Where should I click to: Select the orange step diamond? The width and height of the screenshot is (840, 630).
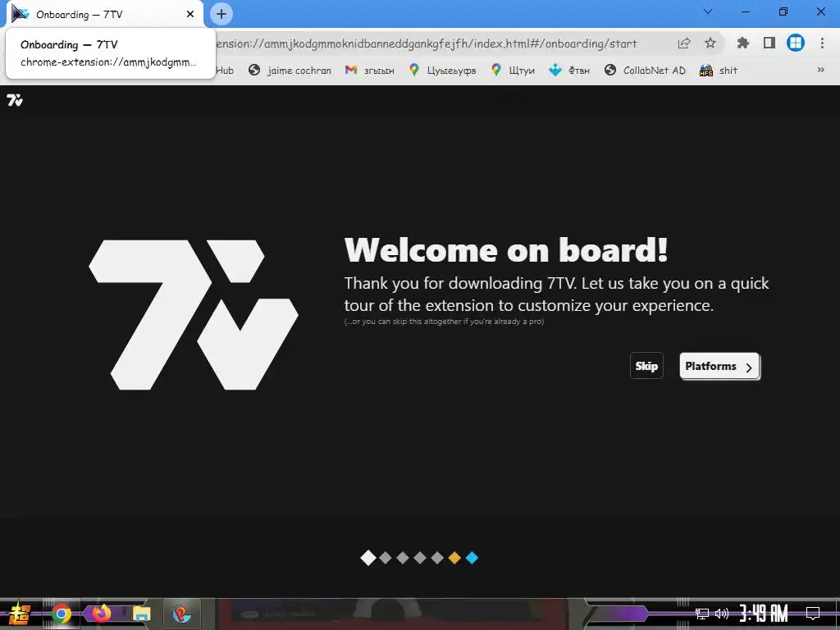pos(454,558)
